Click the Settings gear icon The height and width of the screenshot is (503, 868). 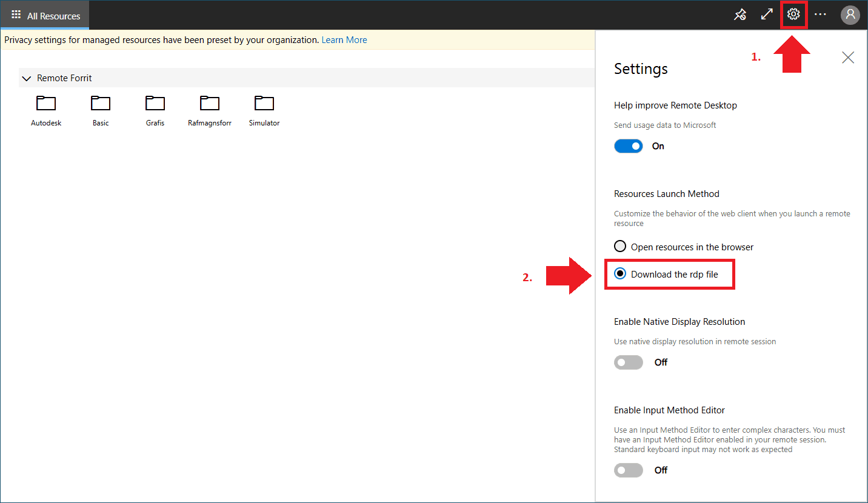click(x=793, y=15)
